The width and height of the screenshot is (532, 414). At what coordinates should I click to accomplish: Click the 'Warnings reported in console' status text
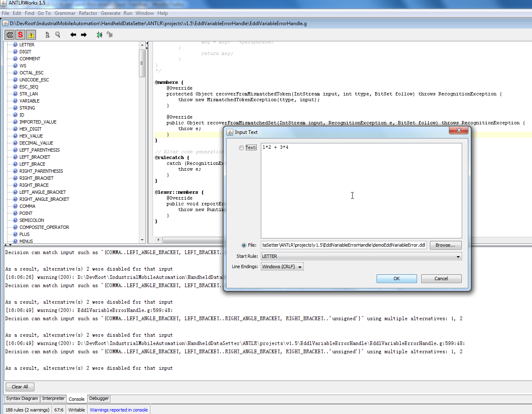119,410
